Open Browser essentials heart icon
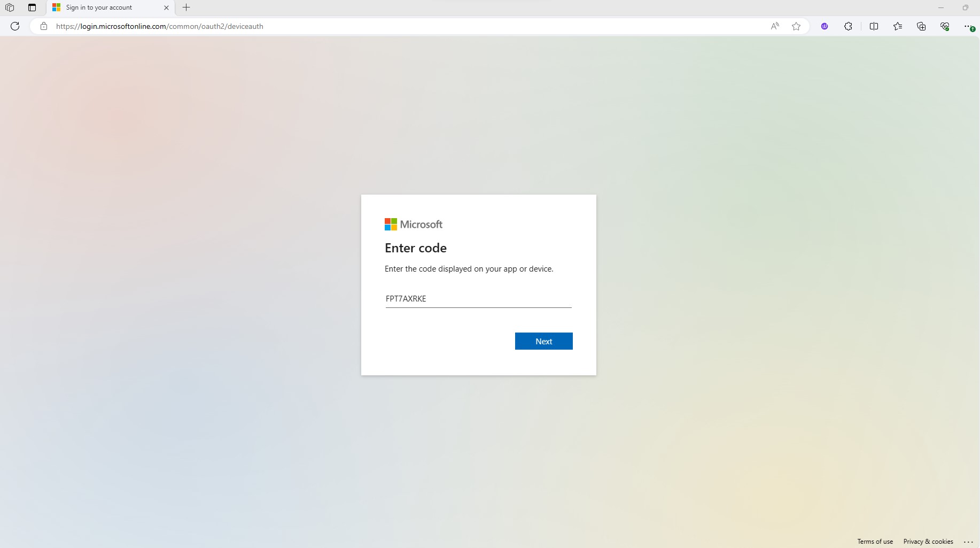 pyautogui.click(x=945, y=26)
